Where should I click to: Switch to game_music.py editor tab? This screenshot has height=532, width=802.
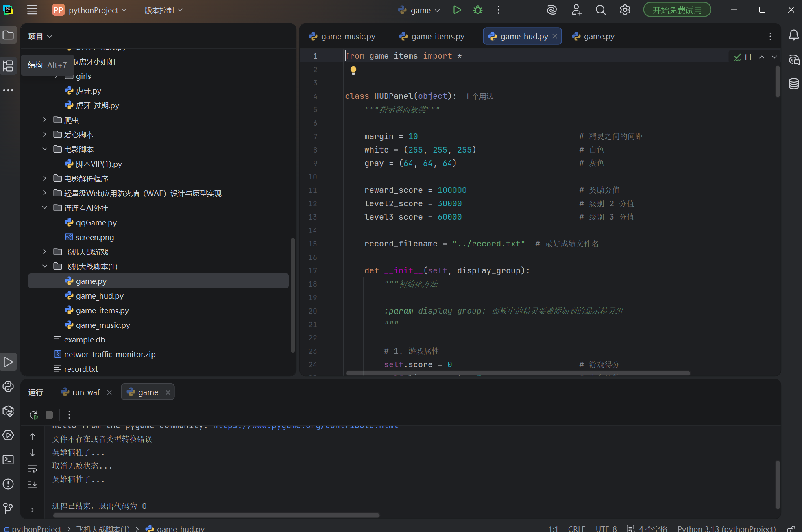[x=342, y=36]
